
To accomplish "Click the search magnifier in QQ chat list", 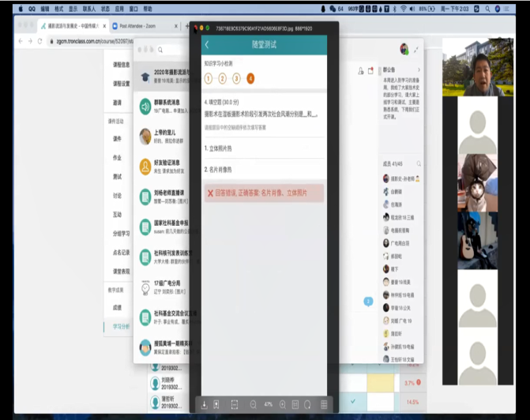I will (160, 50).
